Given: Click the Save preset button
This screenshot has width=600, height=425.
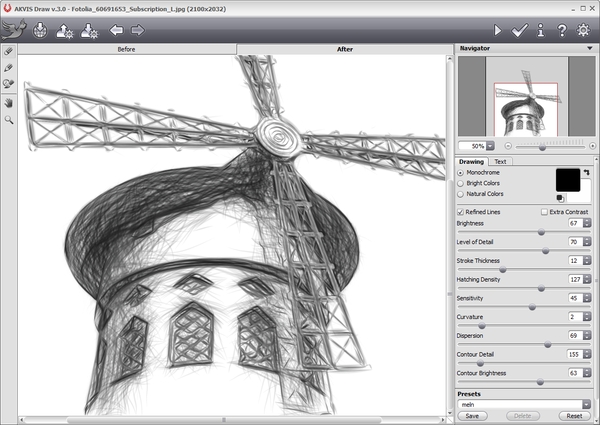Looking at the screenshot, I should tap(471, 415).
